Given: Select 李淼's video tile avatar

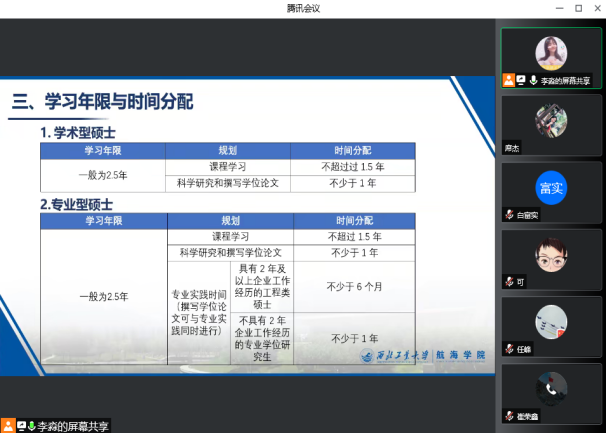Looking at the screenshot, I should click(552, 52).
